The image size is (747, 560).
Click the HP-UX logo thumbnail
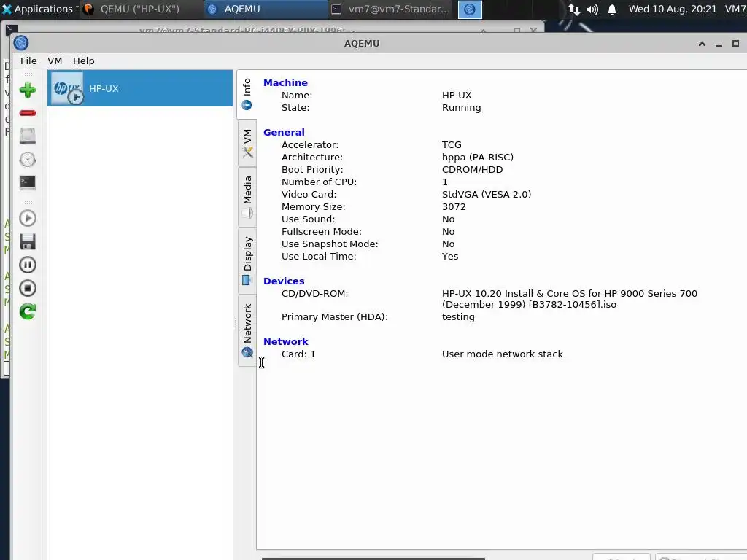tap(67, 88)
